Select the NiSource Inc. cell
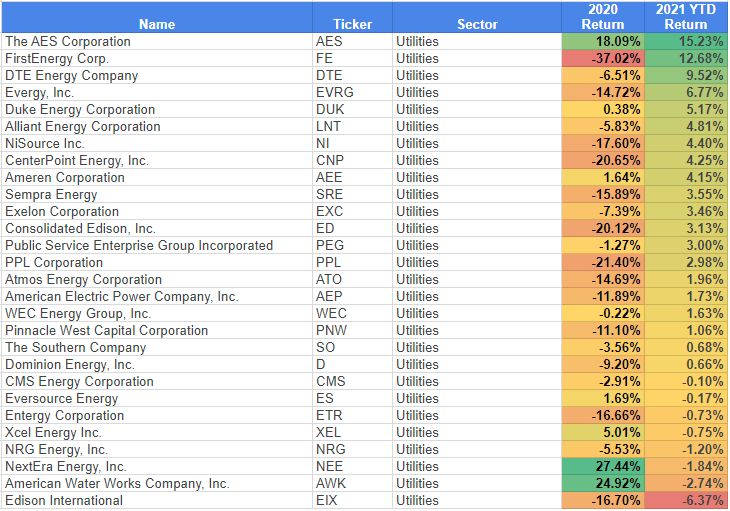Viewport: 730px width, 511px height. click(x=157, y=143)
